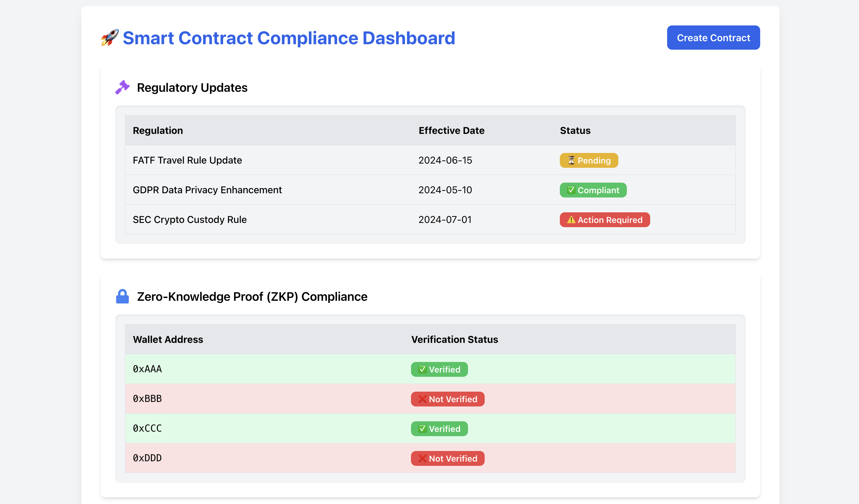Click the Smart Contract Compliance Dashboard heading
Screen dimensions: 859x504
[289, 38]
